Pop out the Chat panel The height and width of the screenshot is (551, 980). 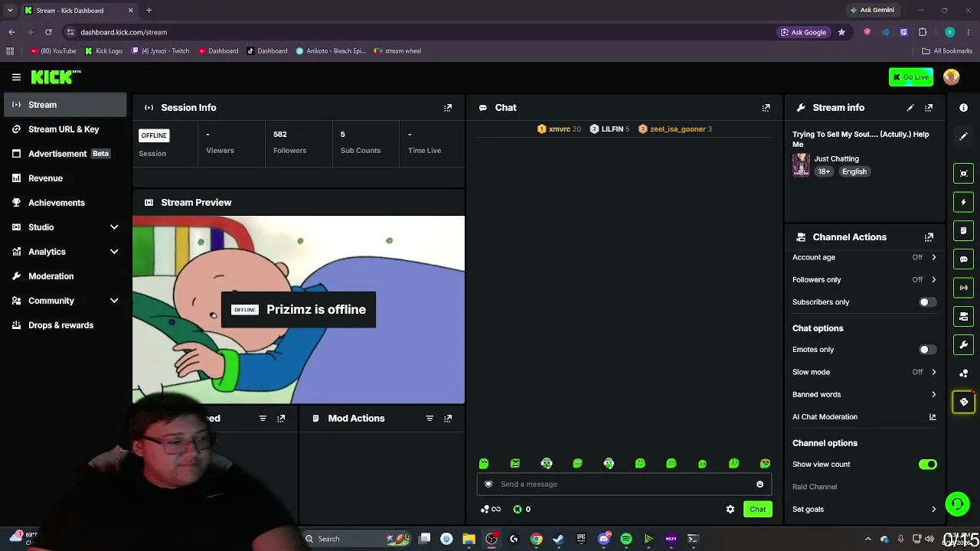click(766, 108)
